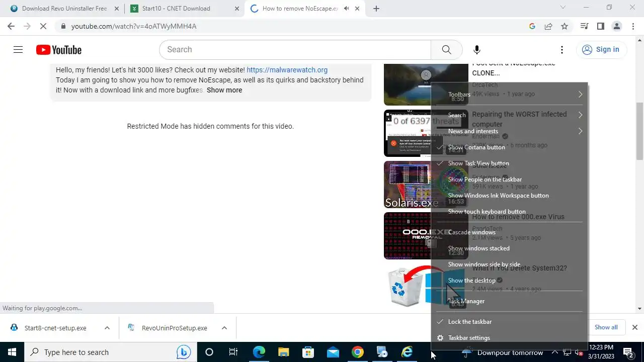Choose Show windows side by side

click(x=510, y=264)
